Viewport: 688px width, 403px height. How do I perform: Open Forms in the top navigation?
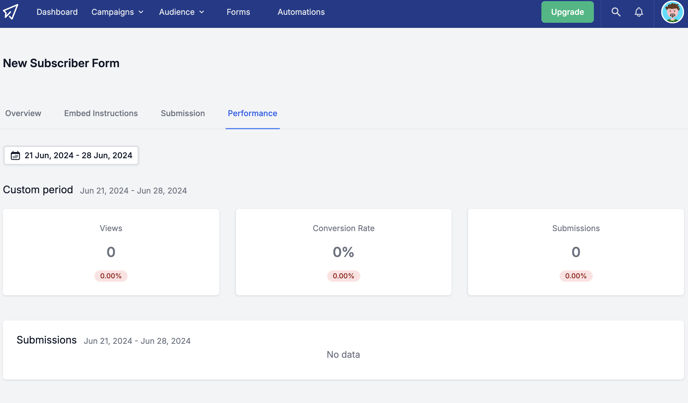(238, 12)
